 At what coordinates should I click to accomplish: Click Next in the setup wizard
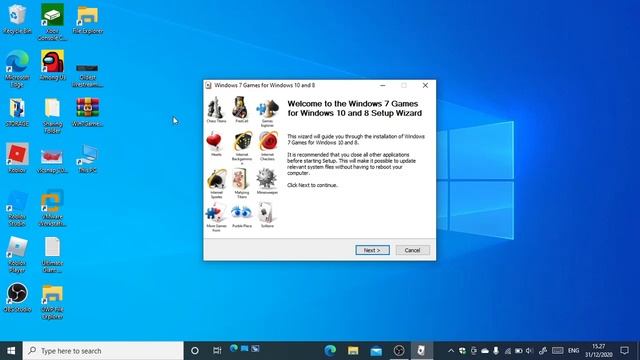(x=372, y=250)
